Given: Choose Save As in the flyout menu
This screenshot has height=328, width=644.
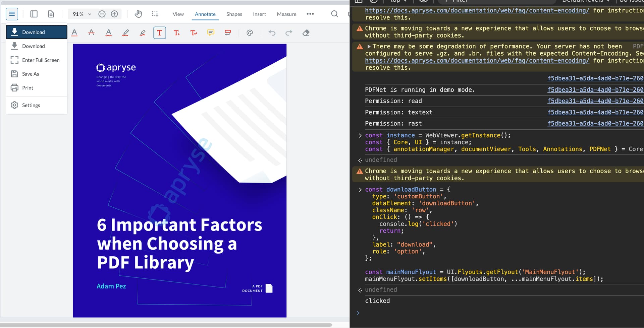Looking at the screenshot, I should click(37, 74).
